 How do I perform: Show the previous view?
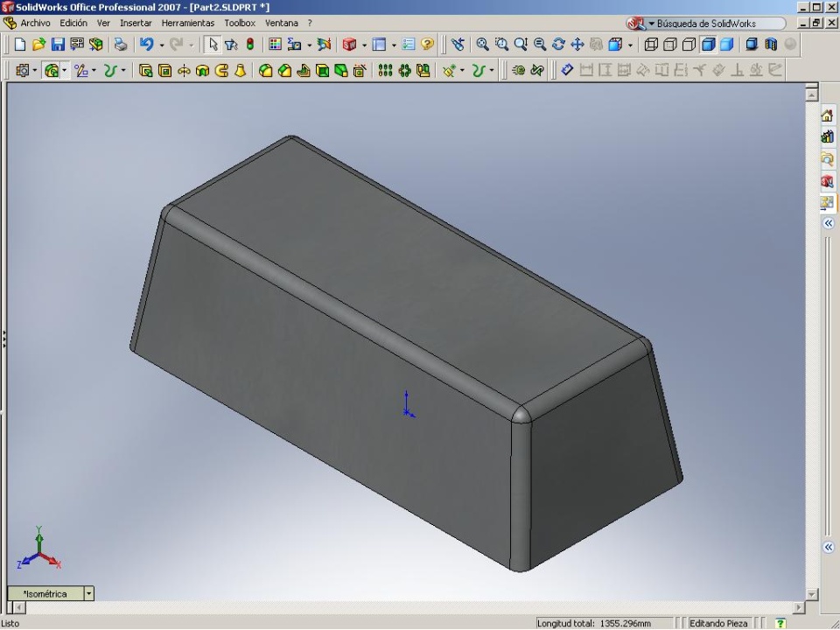(458, 45)
